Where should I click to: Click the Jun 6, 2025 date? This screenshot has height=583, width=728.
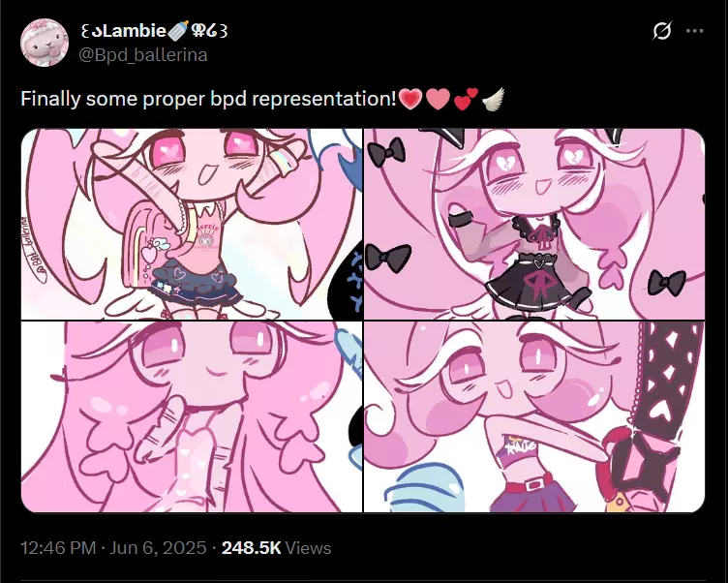158,548
